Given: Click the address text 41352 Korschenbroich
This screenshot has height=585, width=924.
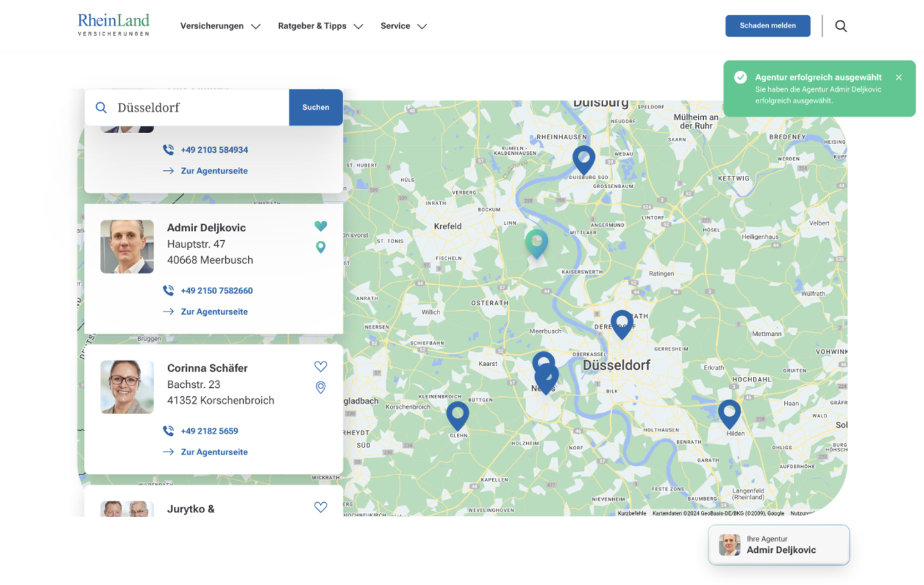Looking at the screenshot, I should [221, 400].
